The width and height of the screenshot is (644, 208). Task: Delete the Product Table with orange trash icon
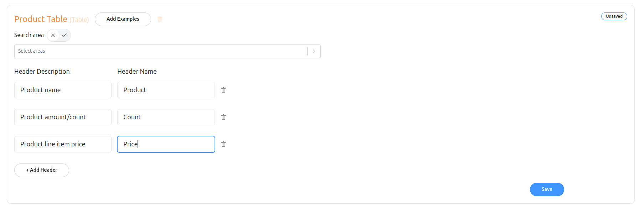tap(160, 19)
